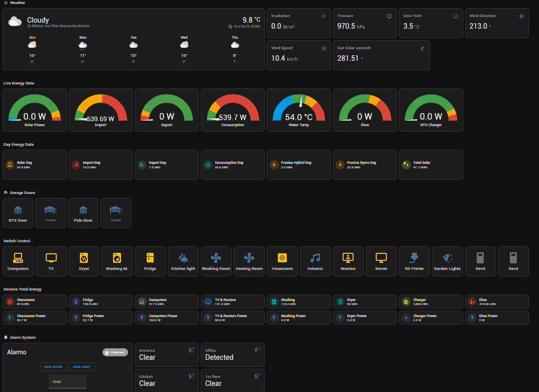Open the GTX Door garage button
The image size is (539, 392).
(18, 213)
